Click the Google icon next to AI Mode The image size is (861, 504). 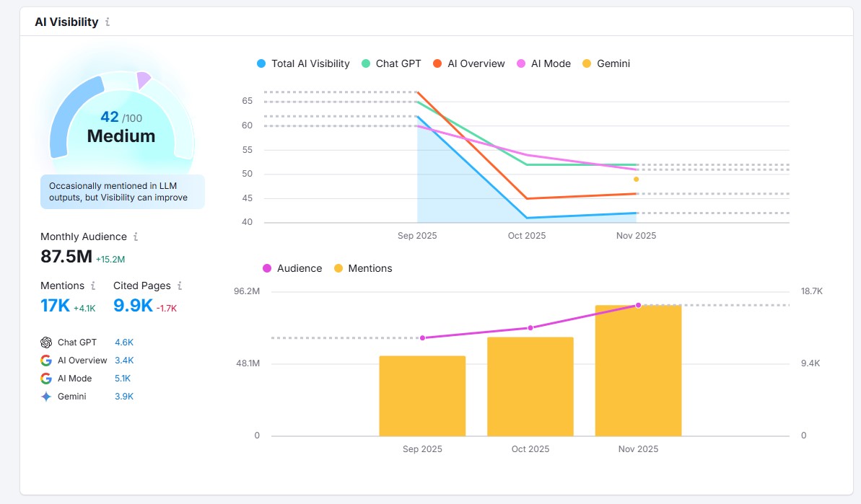45,378
